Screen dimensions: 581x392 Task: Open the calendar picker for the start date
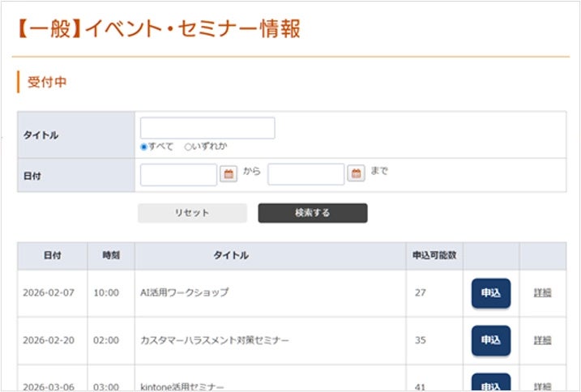(229, 174)
